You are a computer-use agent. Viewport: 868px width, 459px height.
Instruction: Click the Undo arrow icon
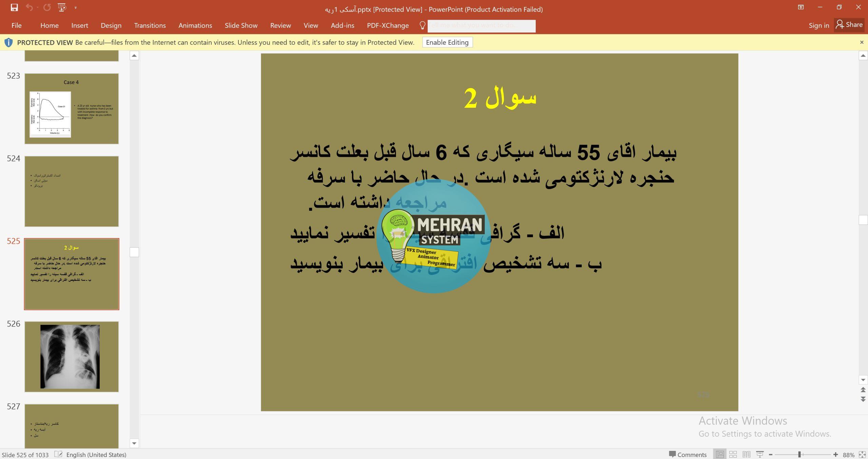click(29, 7)
